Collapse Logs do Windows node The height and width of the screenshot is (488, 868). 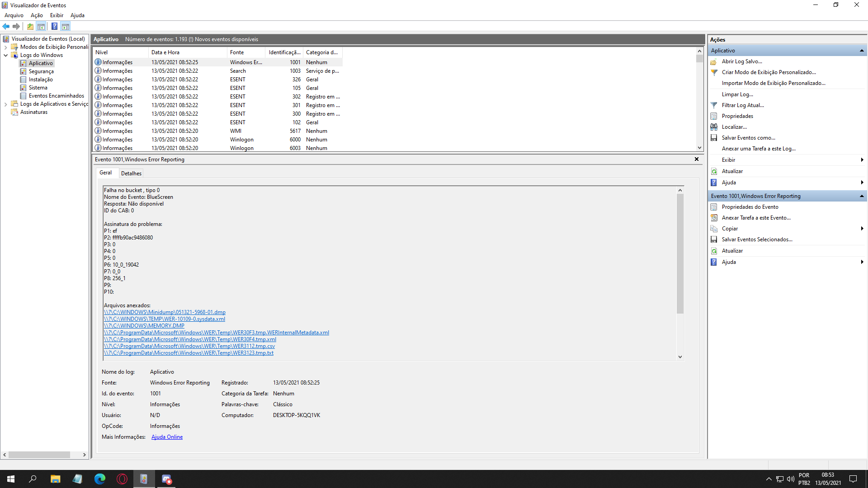(5, 55)
